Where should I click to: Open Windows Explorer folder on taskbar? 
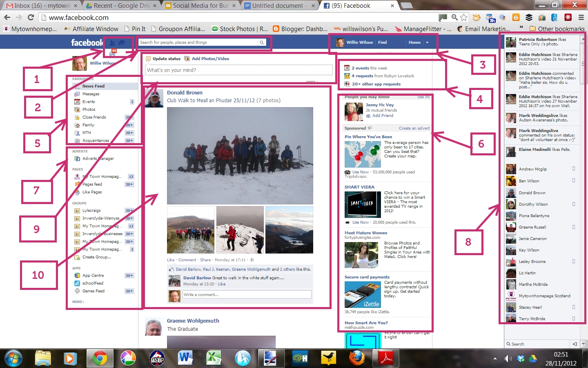(42, 358)
